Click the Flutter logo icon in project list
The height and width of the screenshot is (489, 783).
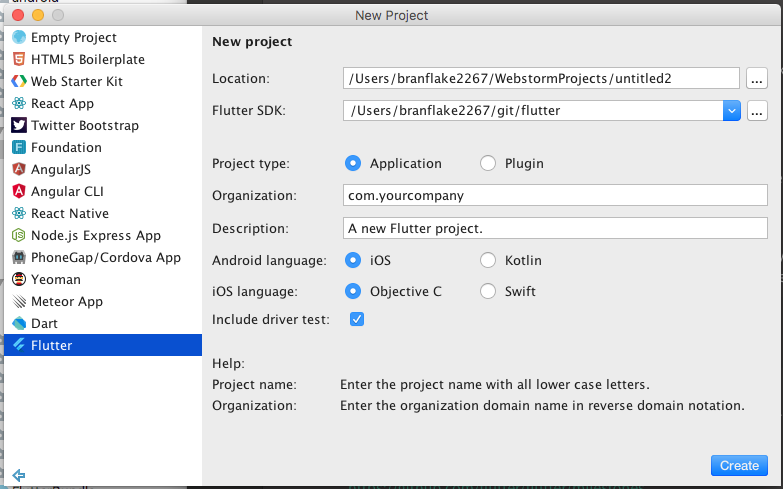(19, 345)
